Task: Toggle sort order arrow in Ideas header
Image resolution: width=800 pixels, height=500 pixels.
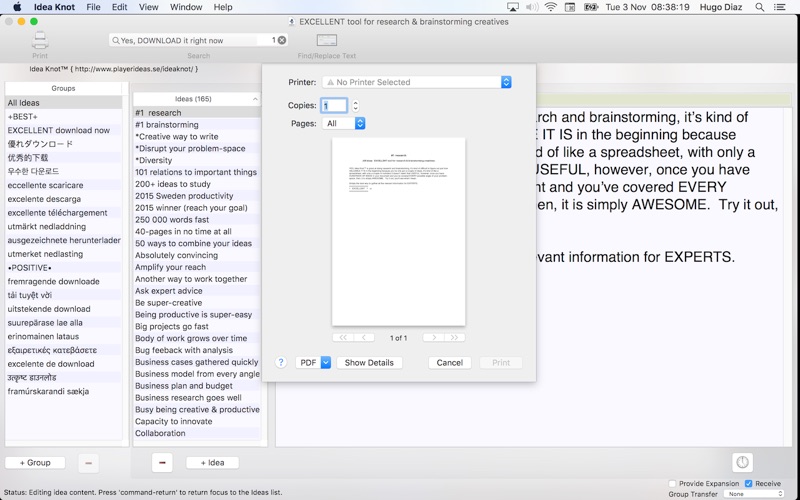Action: [255, 99]
